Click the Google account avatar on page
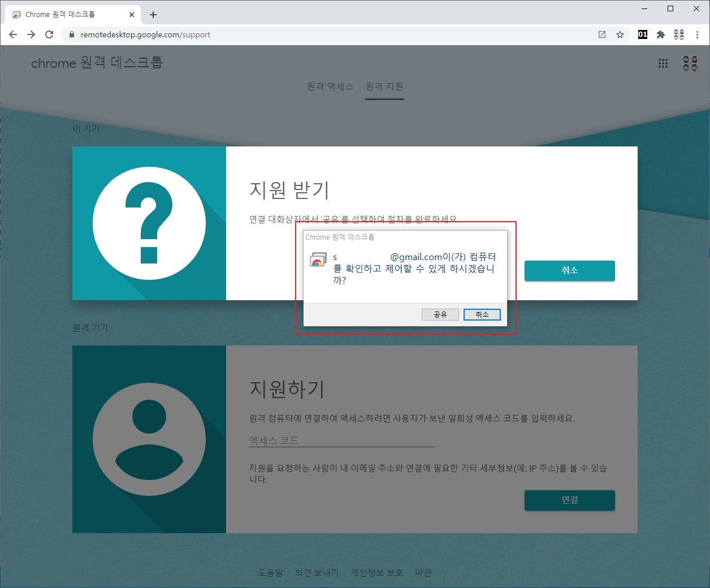Screen dimensions: 710x588 [690, 63]
